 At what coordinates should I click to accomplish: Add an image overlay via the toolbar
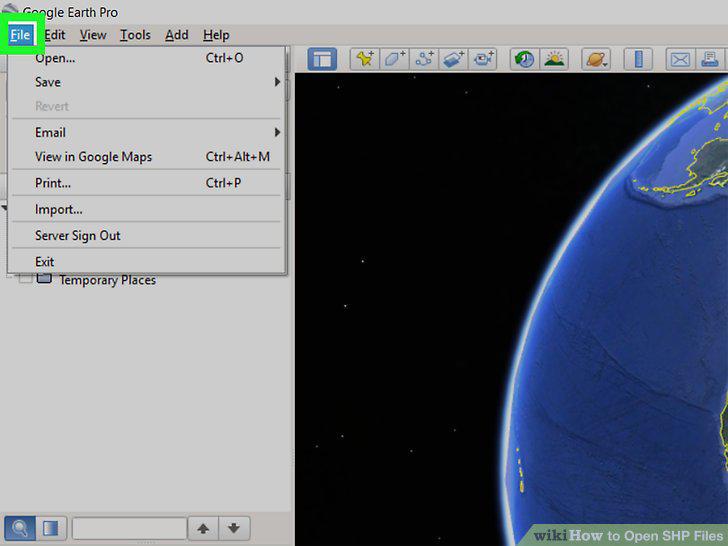click(454, 59)
